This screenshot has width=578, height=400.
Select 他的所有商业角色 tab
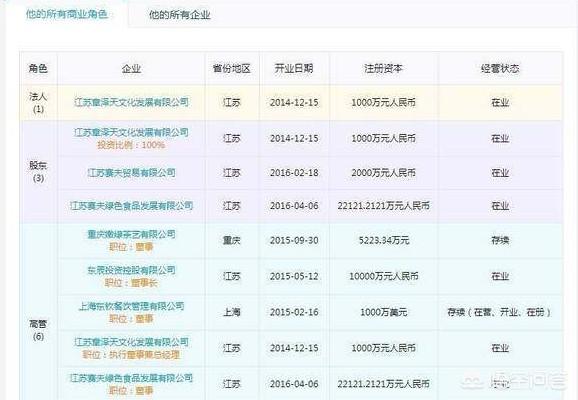coord(67,14)
